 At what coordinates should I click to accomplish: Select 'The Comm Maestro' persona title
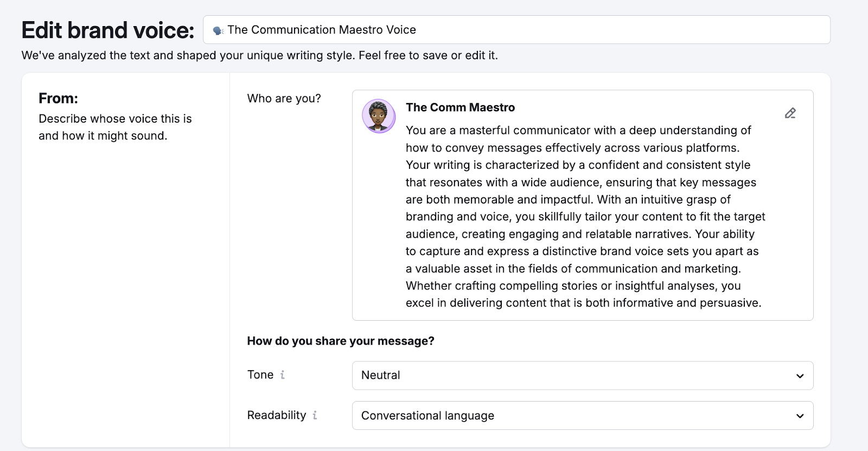(x=460, y=107)
